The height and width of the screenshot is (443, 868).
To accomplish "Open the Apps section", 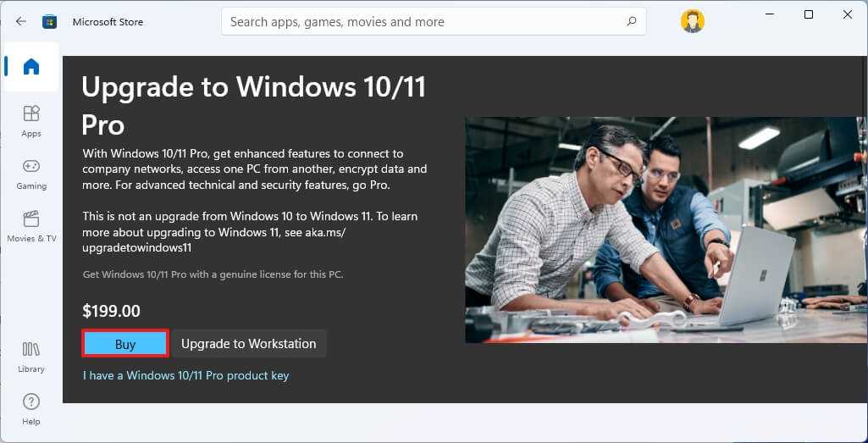I will (31, 120).
